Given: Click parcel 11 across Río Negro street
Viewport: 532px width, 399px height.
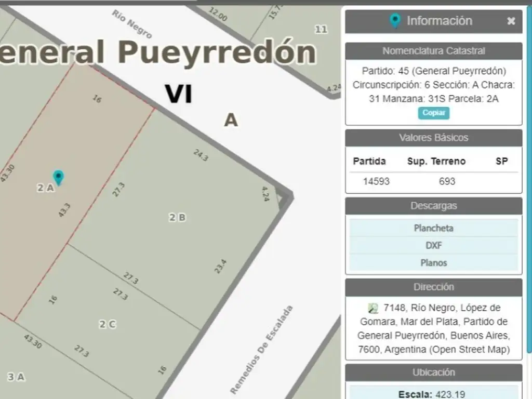Looking at the screenshot, I should click(x=321, y=29).
